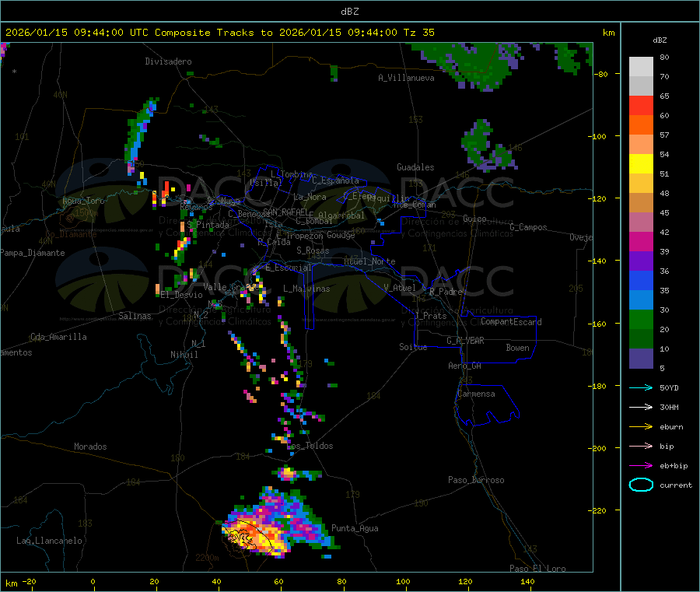The height and width of the screenshot is (592, 700).
Task: Click the C_Española place label
Action: click(x=336, y=180)
